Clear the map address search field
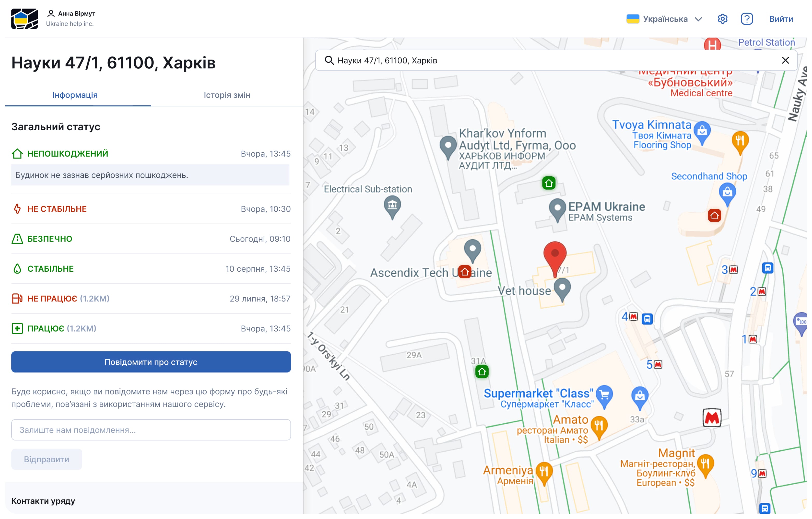The image size is (812, 519). coord(785,60)
